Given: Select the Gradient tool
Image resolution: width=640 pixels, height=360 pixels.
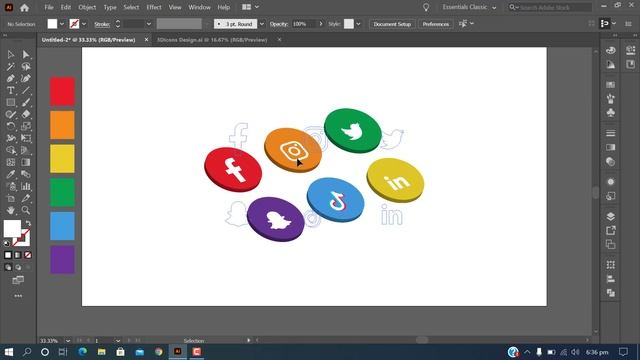Looking at the screenshot, I should 26,162.
